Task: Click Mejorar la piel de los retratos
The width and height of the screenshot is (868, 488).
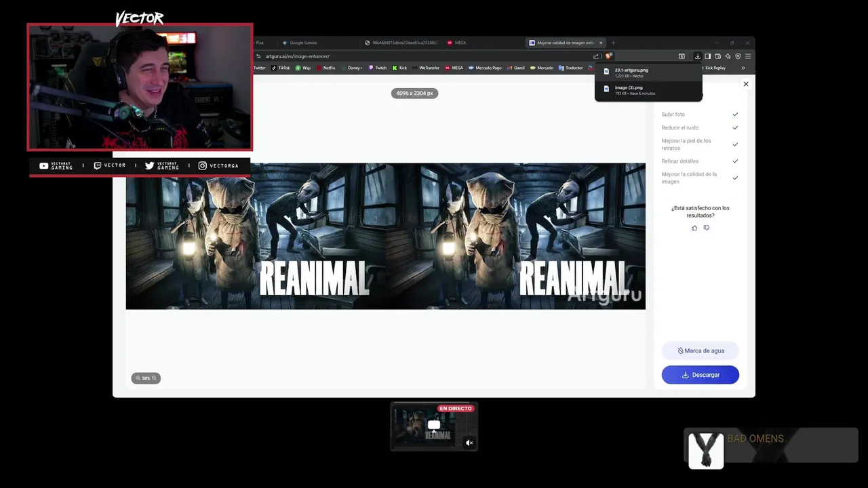Action: click(699, 144)
